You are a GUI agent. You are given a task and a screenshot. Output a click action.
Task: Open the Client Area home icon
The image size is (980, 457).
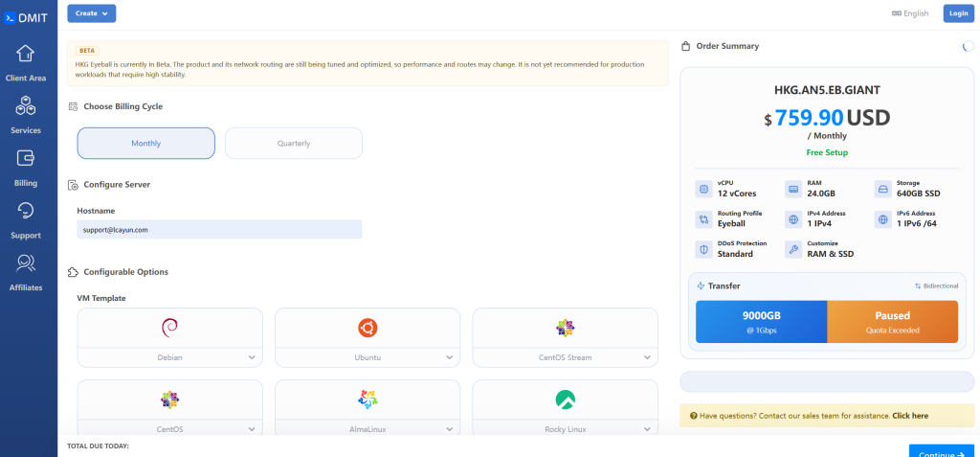(26, 54)
